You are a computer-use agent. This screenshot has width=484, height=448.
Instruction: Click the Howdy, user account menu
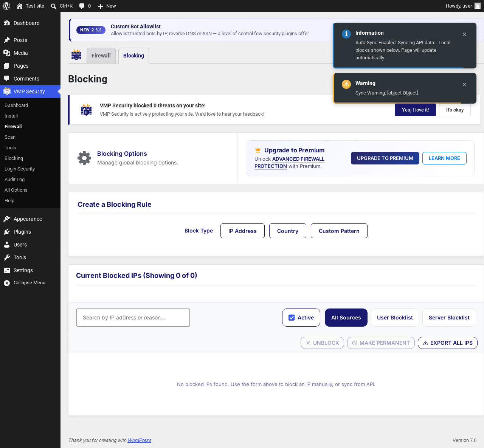pyautogui.click(x=463, y=6)
